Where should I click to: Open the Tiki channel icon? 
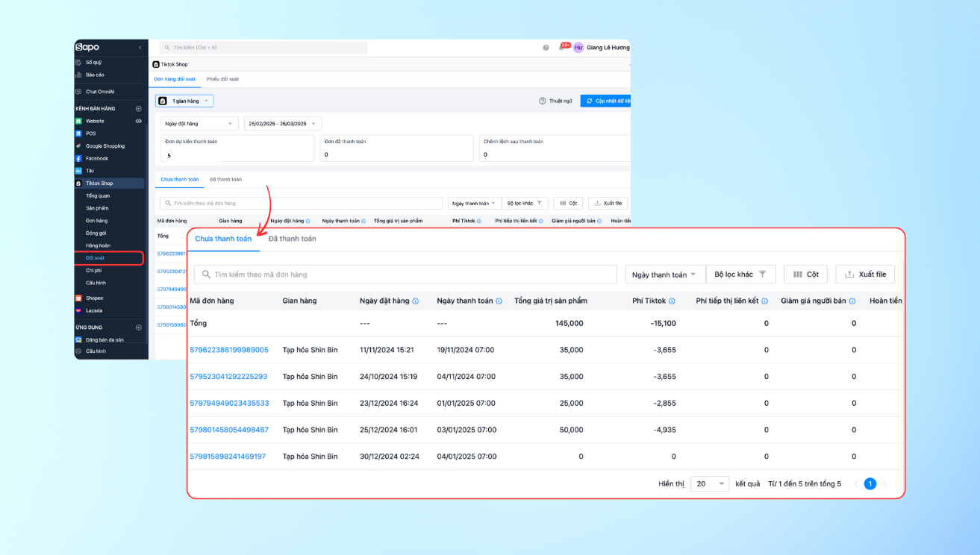(x=78, y=171)
